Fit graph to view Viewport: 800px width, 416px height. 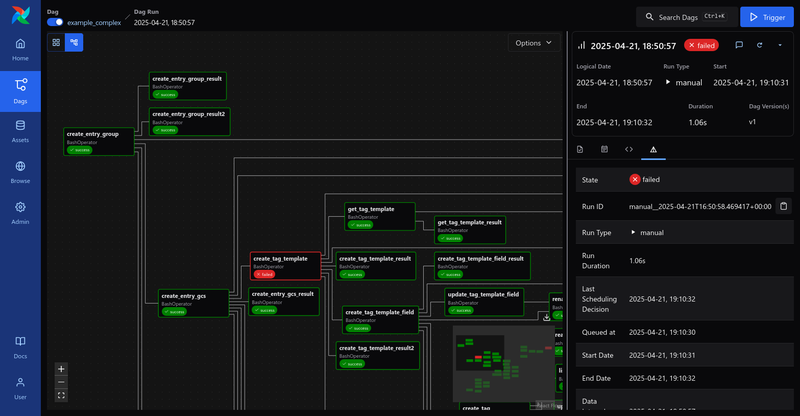coord(61,396)
